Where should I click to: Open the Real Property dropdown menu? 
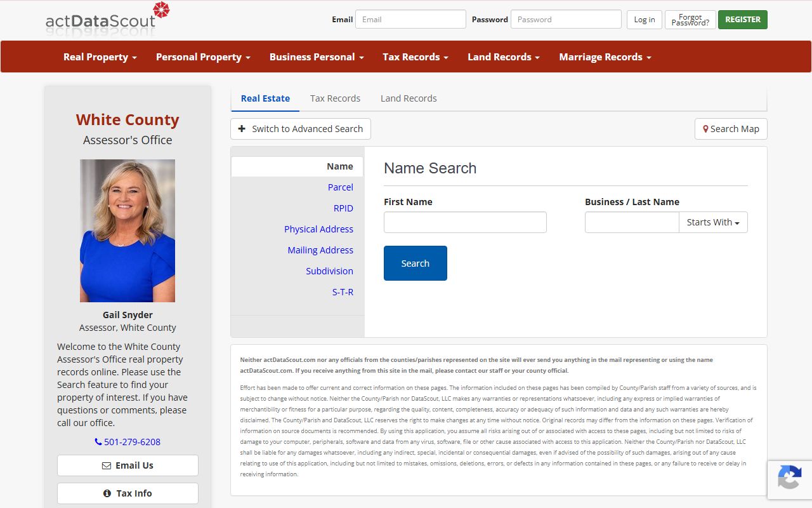pyautogui.click(x=100, y=57)
